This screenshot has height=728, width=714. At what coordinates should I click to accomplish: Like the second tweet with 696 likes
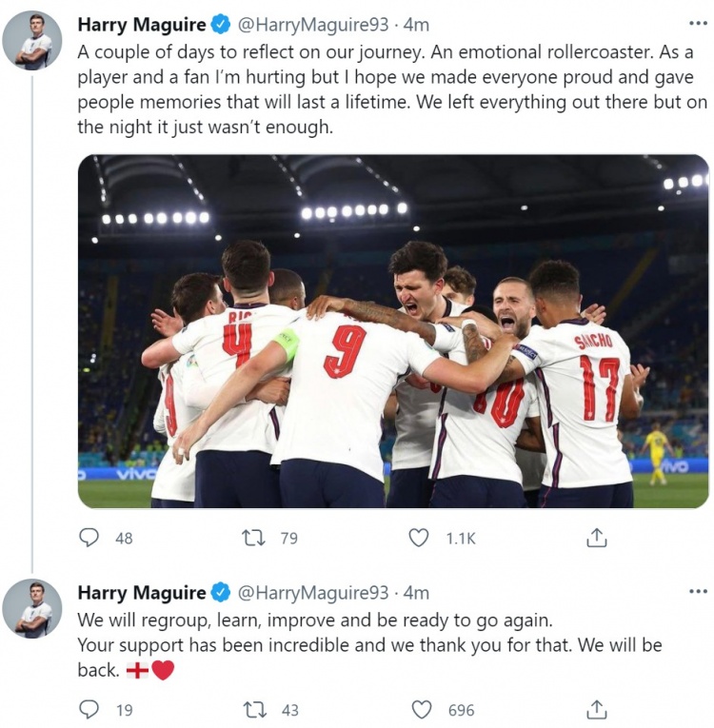coord(421,709)
